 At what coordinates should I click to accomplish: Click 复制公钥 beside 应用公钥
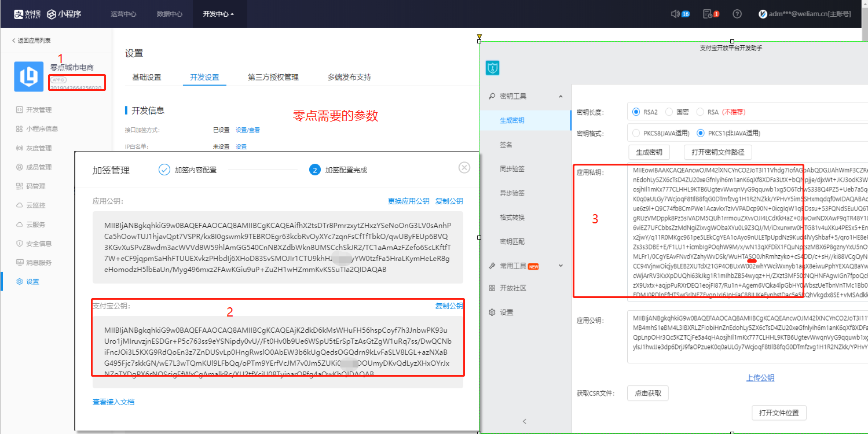(449, 201)
